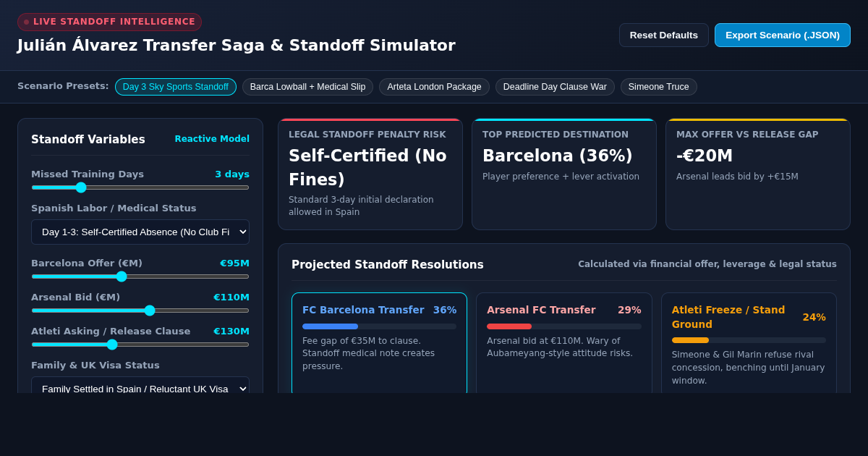Select Day 3 Sky Sports Standoff preset
868x456 pixels.
pyautogui.click(x=176, y=87)
